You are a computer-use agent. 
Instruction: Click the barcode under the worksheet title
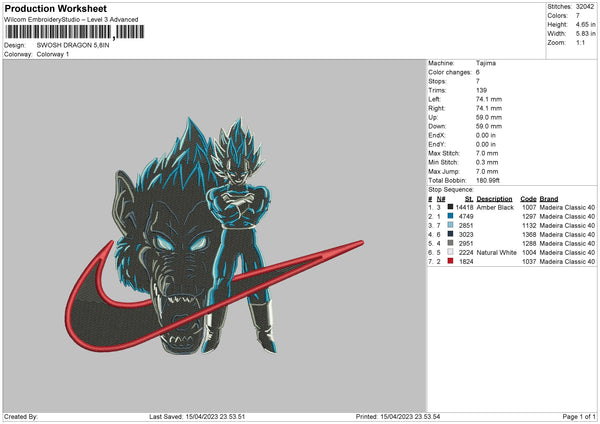[x=75, y=32]
